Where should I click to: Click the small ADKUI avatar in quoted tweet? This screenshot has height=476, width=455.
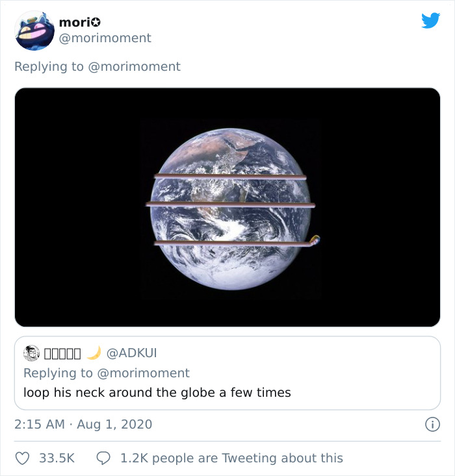point(31,353)
